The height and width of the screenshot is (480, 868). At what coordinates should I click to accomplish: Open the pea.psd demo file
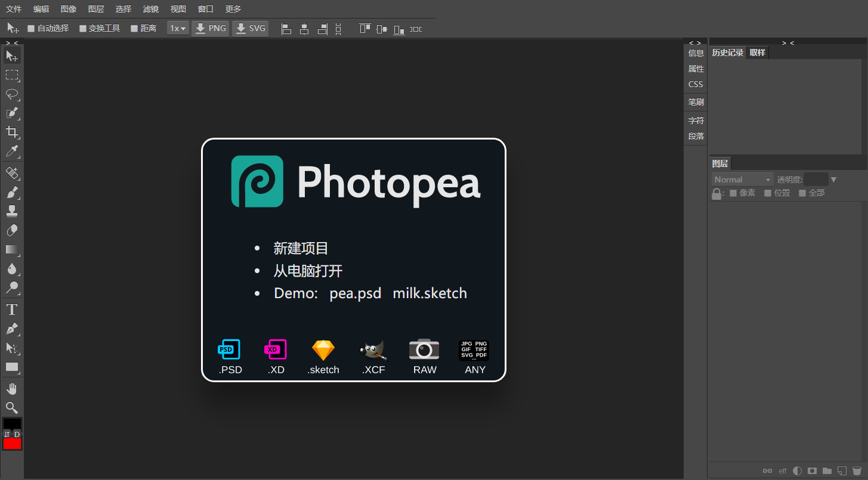(356, 293)
